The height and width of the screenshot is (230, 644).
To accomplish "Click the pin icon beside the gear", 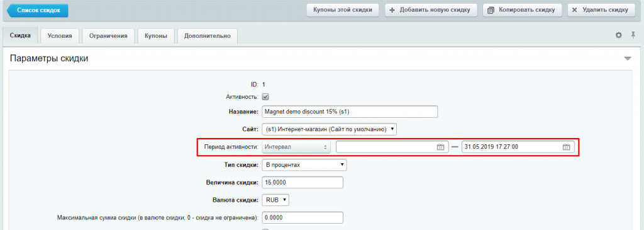I will [633, 35].
